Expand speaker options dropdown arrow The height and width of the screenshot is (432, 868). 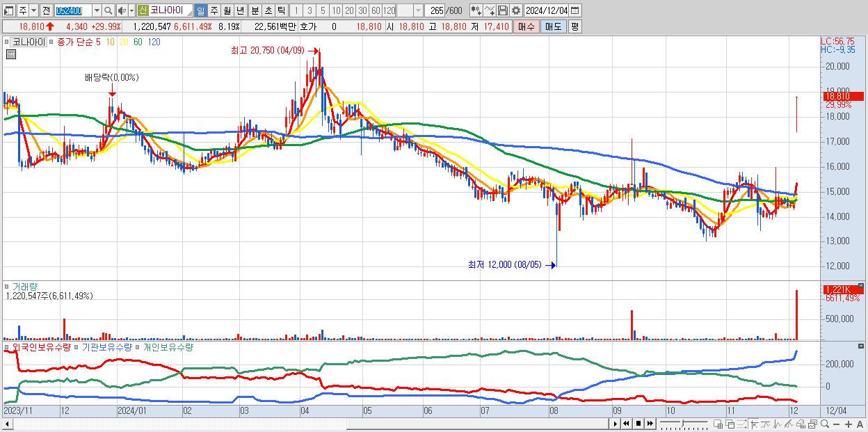[x=131, y=10]
